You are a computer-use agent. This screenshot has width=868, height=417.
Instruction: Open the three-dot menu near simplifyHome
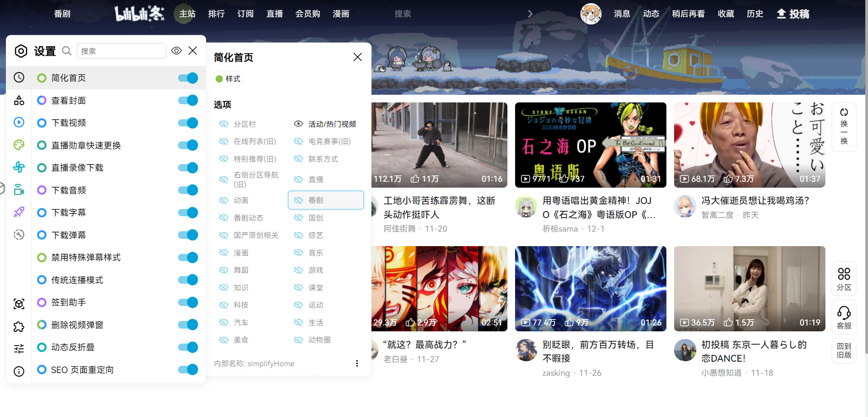357,363
